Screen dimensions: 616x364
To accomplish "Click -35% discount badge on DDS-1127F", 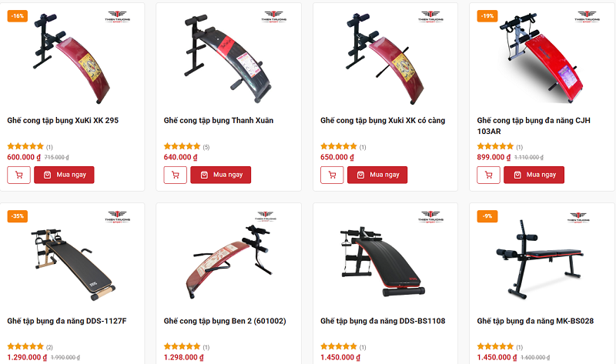I will [17, 216].
